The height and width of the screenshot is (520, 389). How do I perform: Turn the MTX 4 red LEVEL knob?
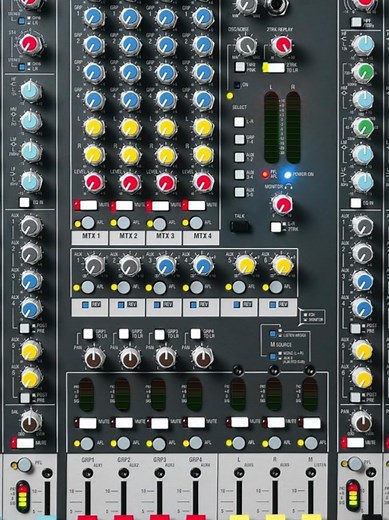[203, 183]
